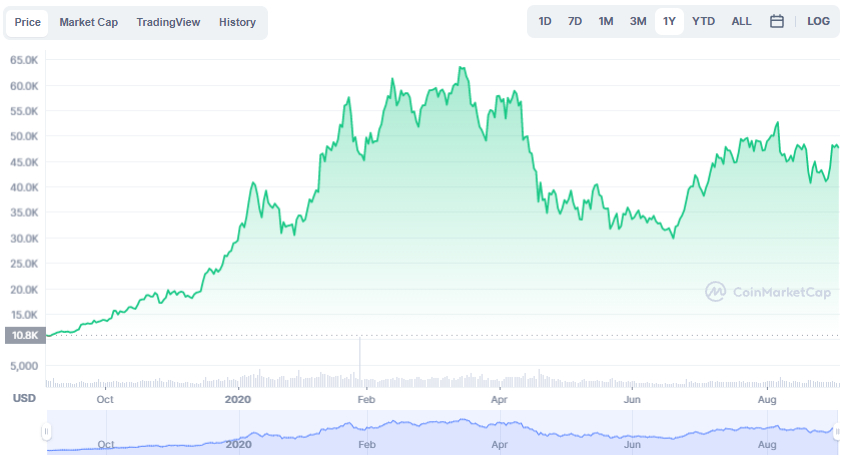The width and height of the screenshot is (844, 463).
Task: Click the Aug label on main chart axis
Action: point(767,399)
